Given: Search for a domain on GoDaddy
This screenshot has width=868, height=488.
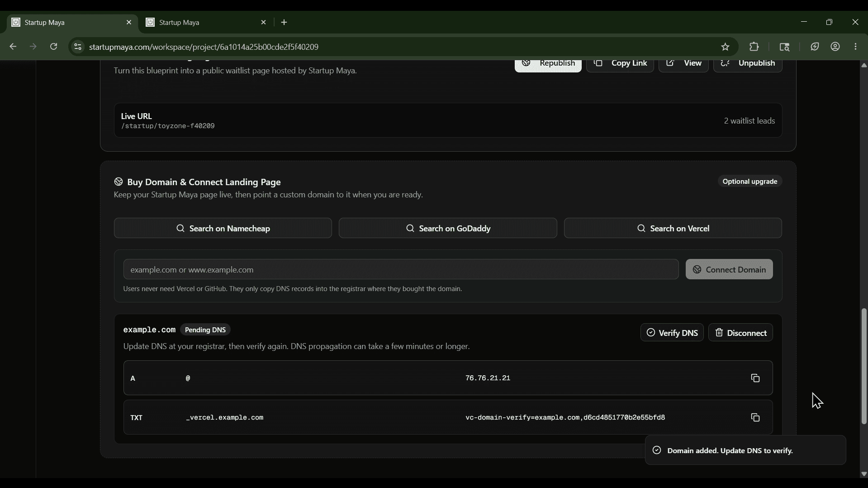Looking at the screenshot, I should pos(448,228).
